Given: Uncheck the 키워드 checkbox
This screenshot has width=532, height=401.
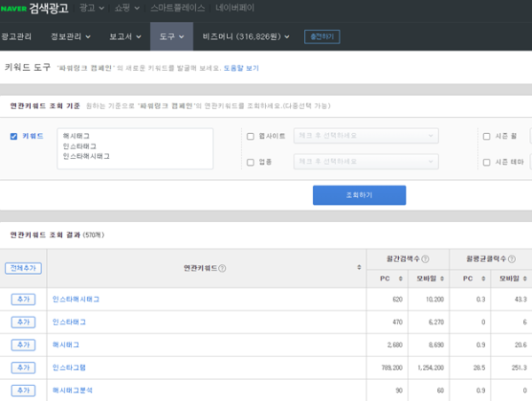Looking at the screenshot, I should point(13,137).
